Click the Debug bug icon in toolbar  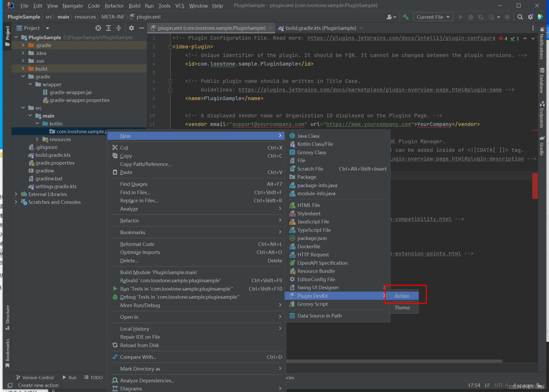[471, 17]
